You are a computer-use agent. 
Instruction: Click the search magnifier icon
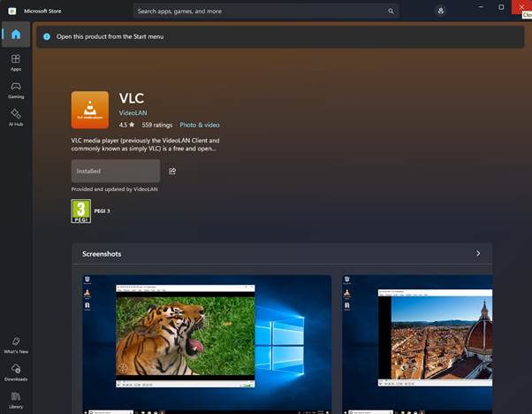tap(391, 11)
